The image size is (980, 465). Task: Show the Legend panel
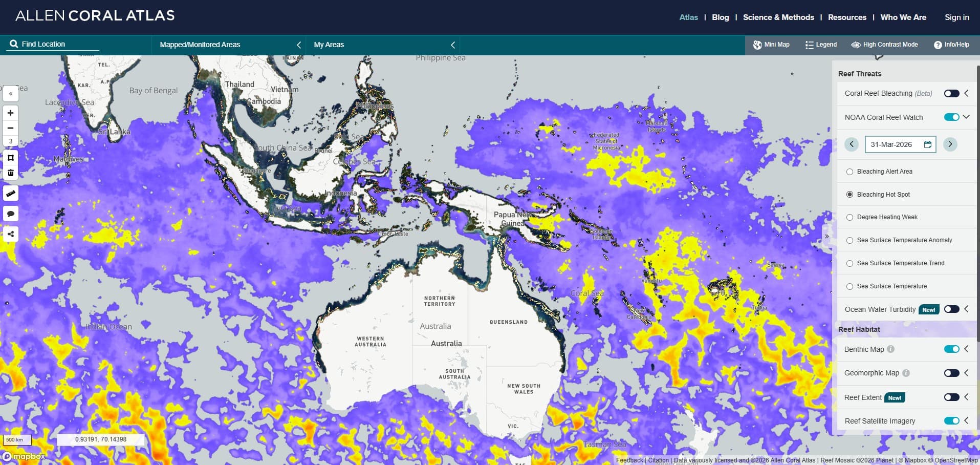point(821,45)
